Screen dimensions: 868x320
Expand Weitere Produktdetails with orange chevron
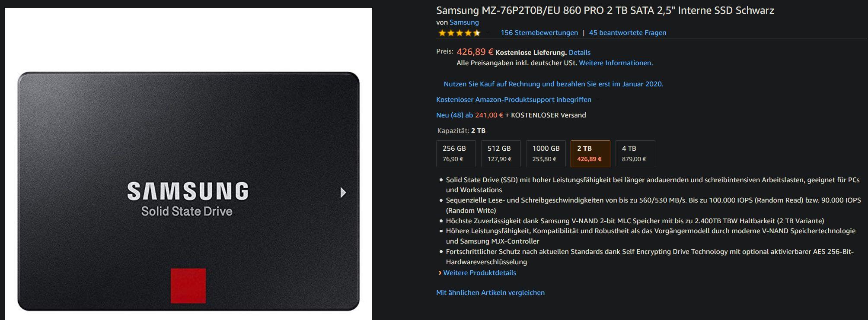(x=477, y=273)
